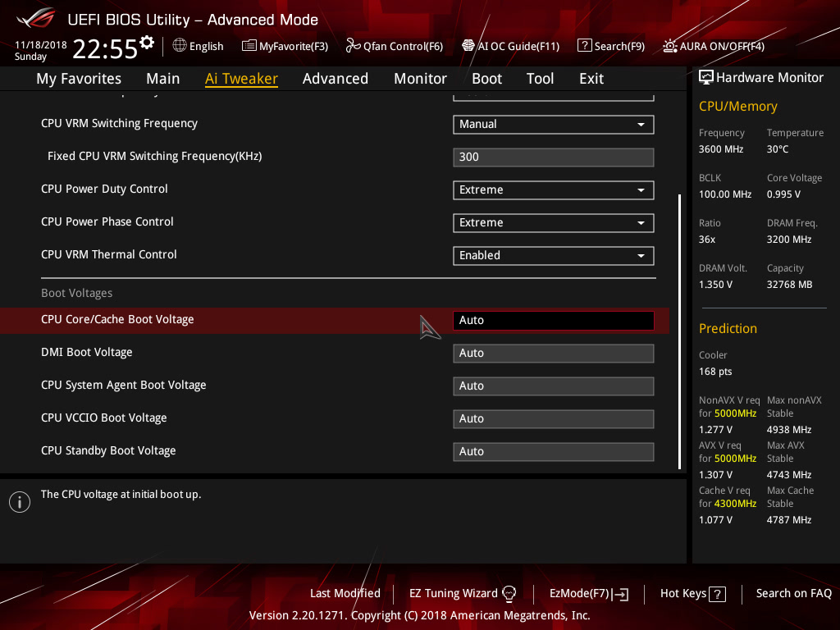Click the CPU Power Duty Control label
The image size is (840, 630).
point(104,189)
